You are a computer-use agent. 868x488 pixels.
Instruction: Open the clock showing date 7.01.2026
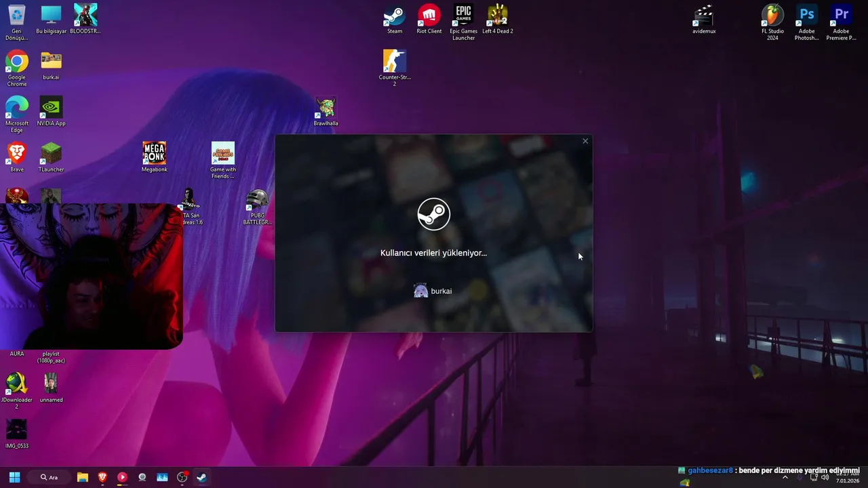[847, 478]
